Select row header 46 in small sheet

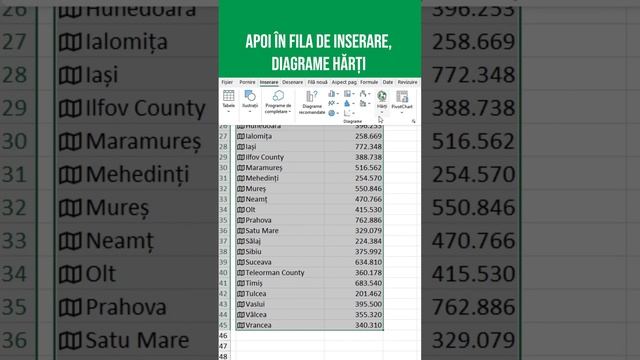pyautogui.click(x=223, y=336)
